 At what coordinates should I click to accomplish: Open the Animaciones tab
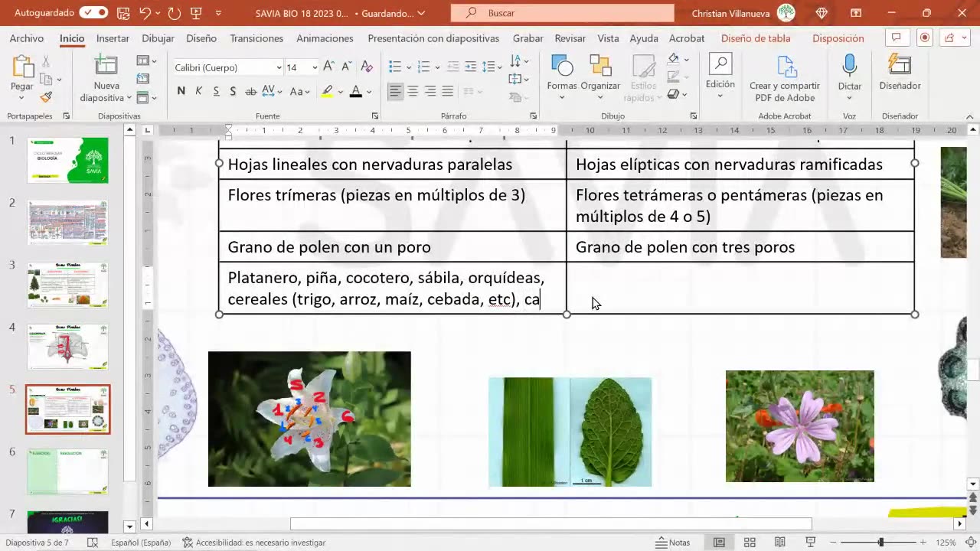click(x=325, y=38)
